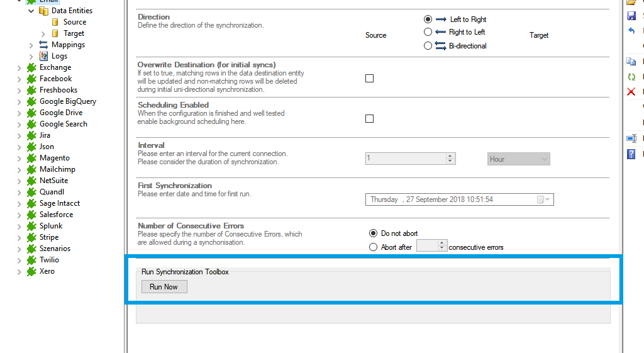Click the green refresh arrows icon
This screenshot has height=353, width=644.
coord(631,77)
